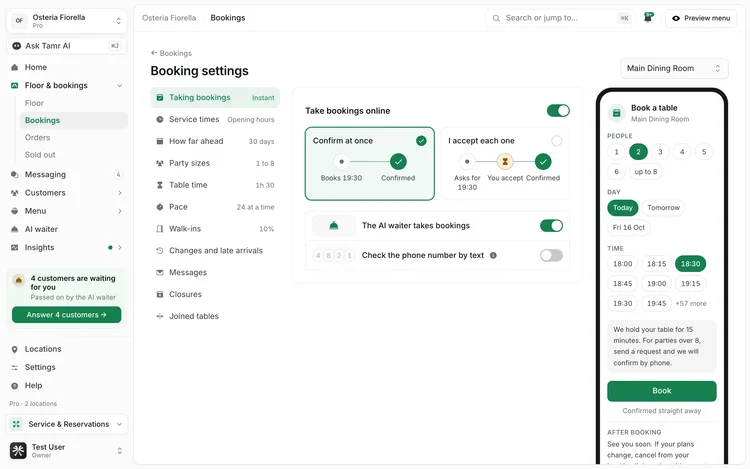Click the Insights chart icon
This screenshot has width=750, height=469.
tap(14, 247)
